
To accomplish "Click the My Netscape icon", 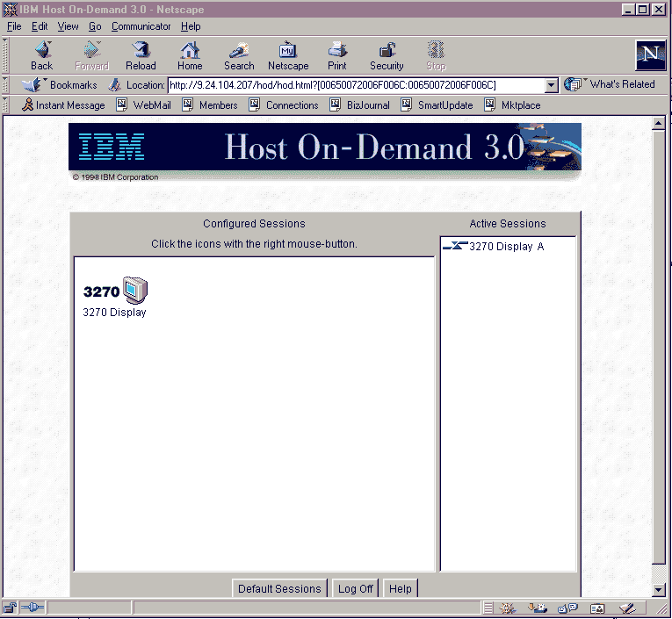I will 288,55.
